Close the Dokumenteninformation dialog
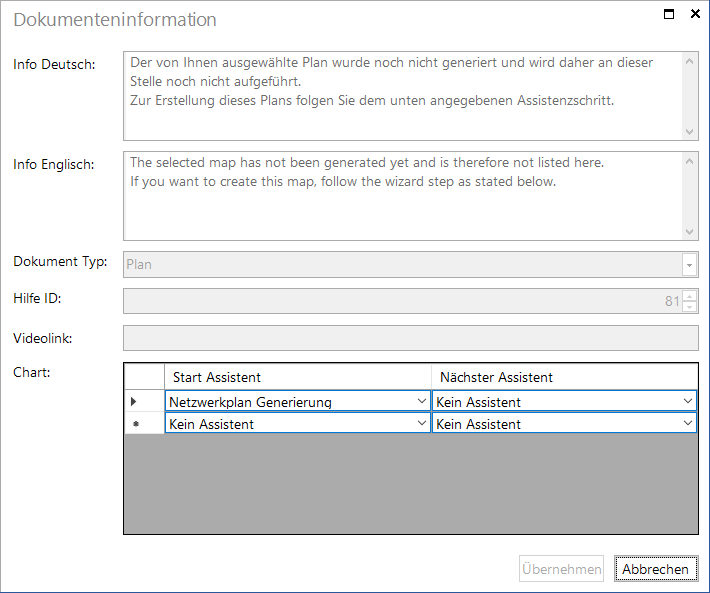Image resolution: width=710 pixels, height=593 pixels. (x=695, y=14)
